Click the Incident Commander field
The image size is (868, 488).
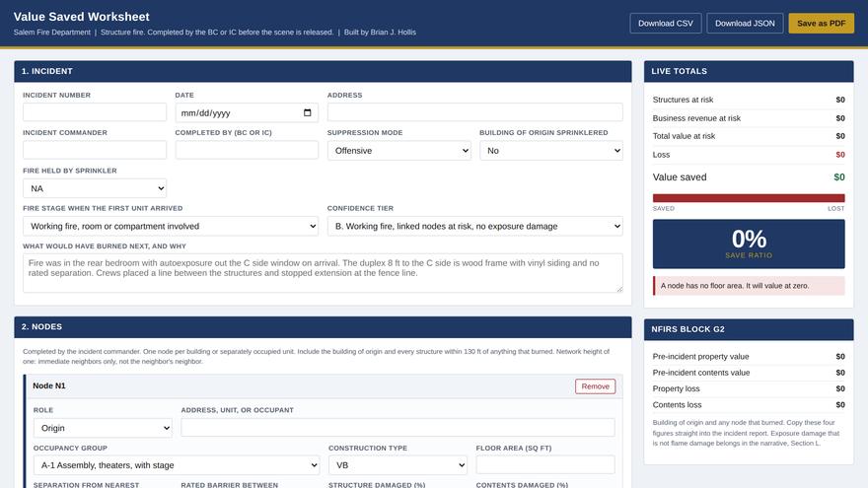[95, 150]
